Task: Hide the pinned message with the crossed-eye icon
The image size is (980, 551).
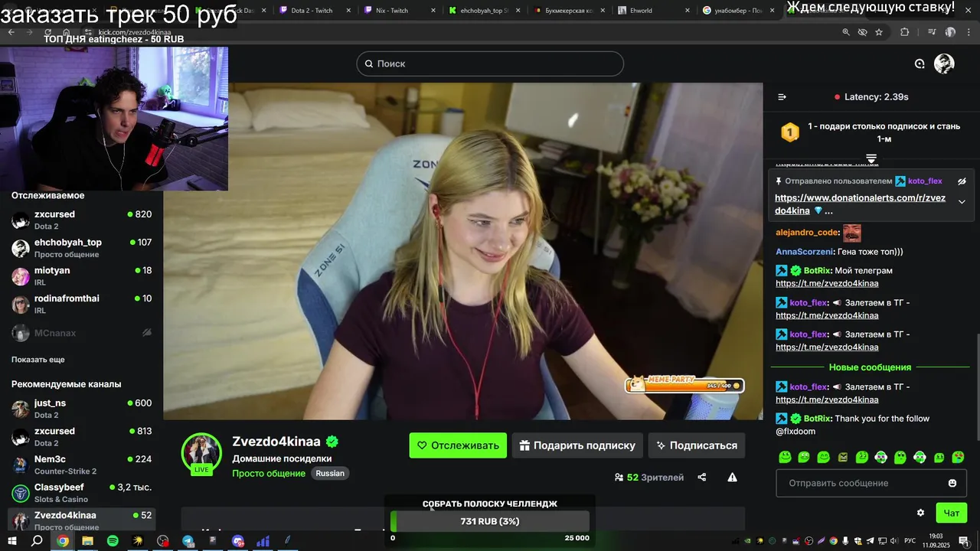Action: 962,181
